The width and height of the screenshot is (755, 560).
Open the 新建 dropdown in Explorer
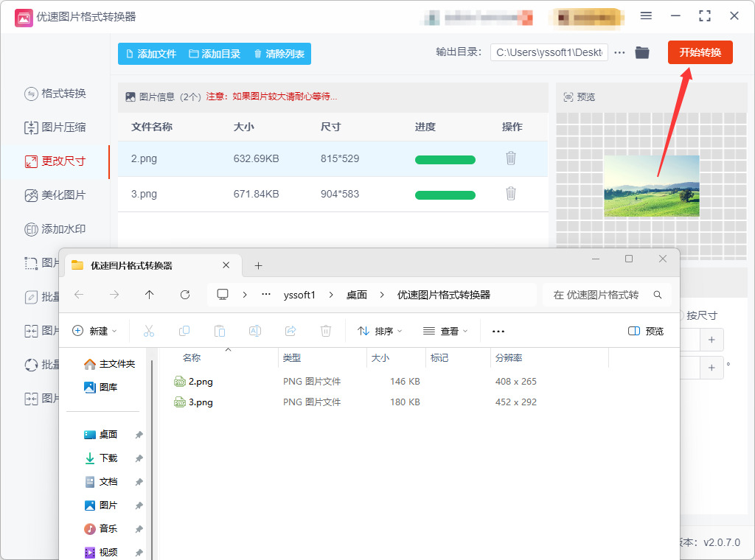(x=95, y=331)
